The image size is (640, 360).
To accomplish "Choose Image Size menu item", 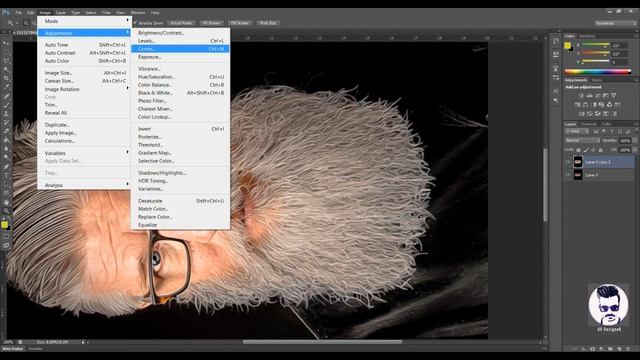I will click(84, 73).
